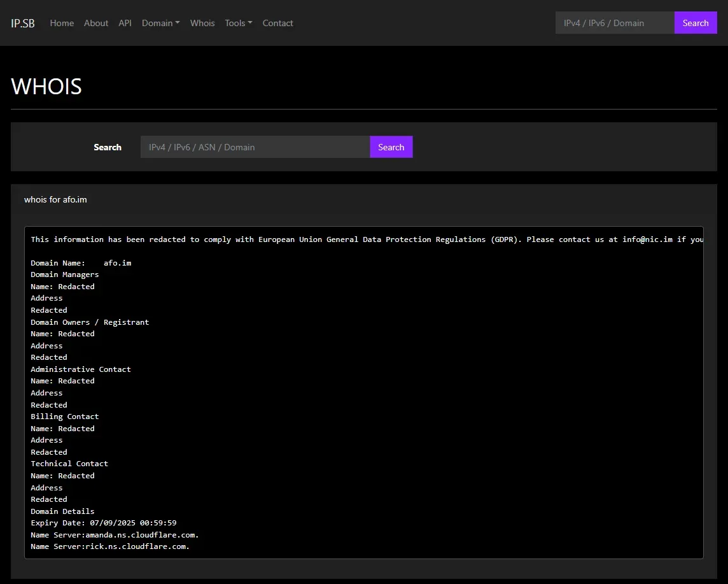This screenshot has height=584, width=728.
Task: Expand the Domain dropdown menu
Action: click(x=160, y=23)
